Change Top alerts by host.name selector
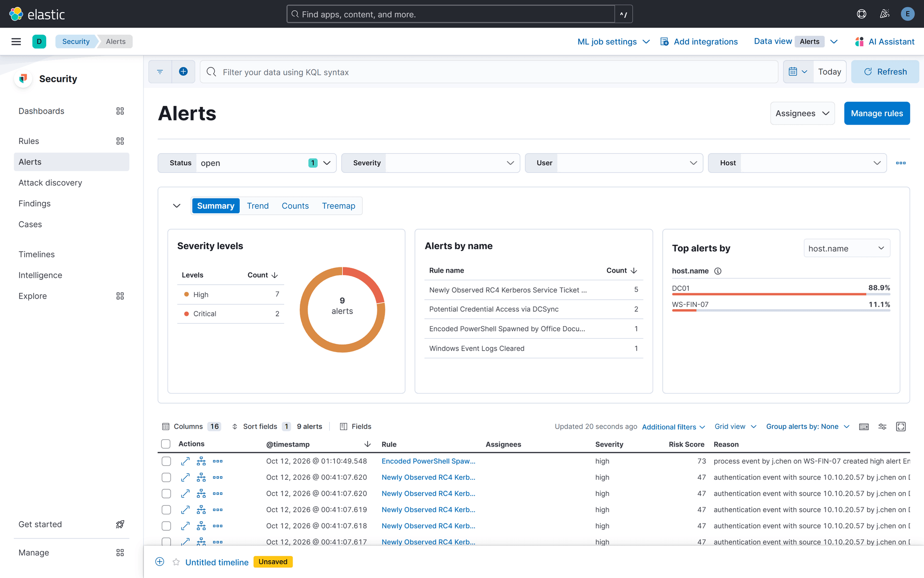 (x=847, y=249)
